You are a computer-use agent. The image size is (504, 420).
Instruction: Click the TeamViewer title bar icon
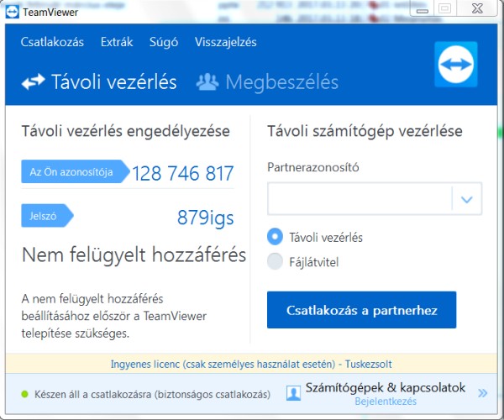(x=11, y=8)
